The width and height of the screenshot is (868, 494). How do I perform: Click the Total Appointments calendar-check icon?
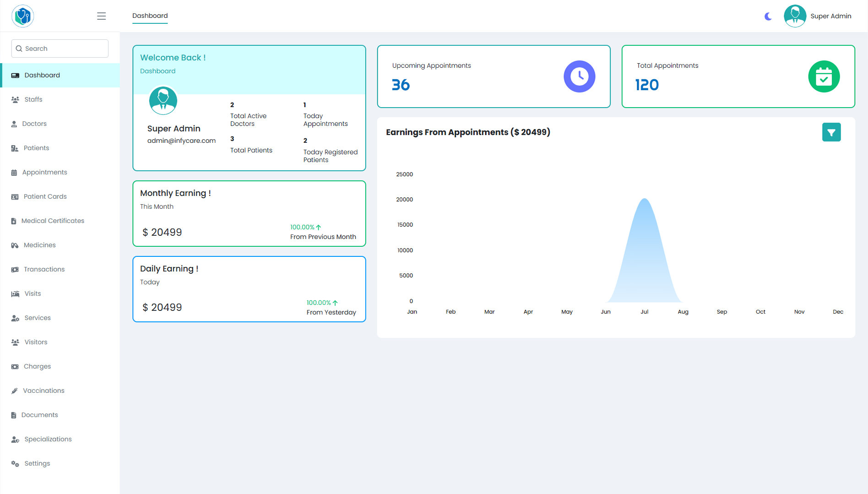click(824, 76)
